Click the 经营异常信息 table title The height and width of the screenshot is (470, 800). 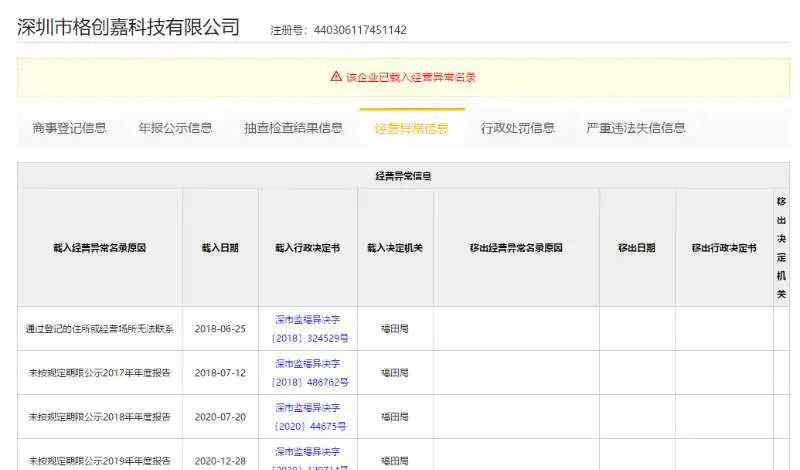click(x=403, y=176)
